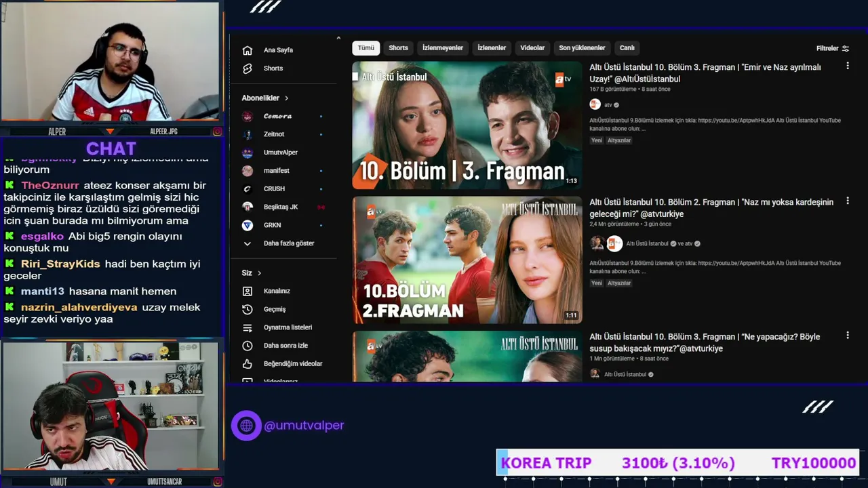Image resolution: width=868 pixels, height=488 pixels.
Task: Click the Instagram icon beside ALPEER.JPG
Action: 217,131
